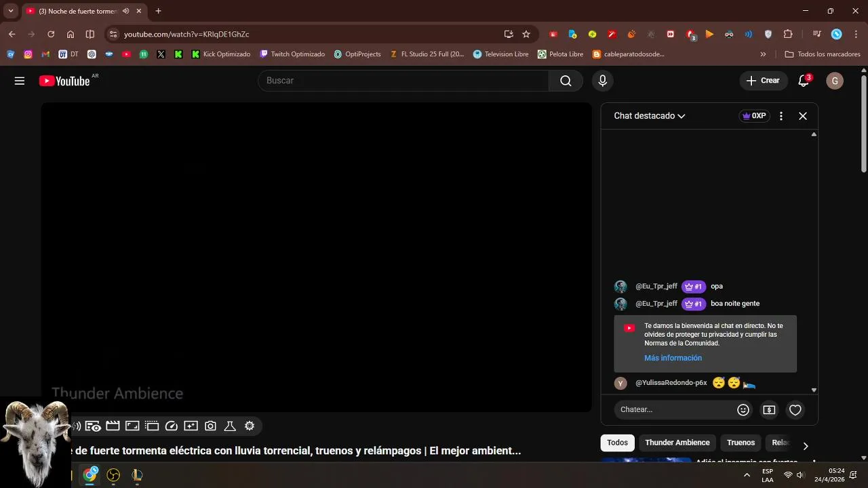This screenshot has width=868, height=488.
Task: Take a screenshot with the camera icon
Action: 210,426
